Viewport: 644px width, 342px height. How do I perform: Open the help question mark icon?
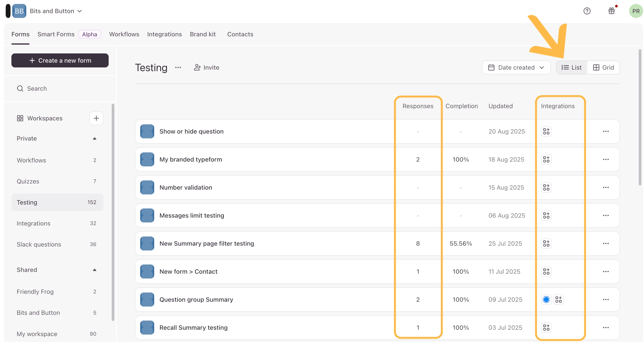pyautogui.click(x=587, y=11)
